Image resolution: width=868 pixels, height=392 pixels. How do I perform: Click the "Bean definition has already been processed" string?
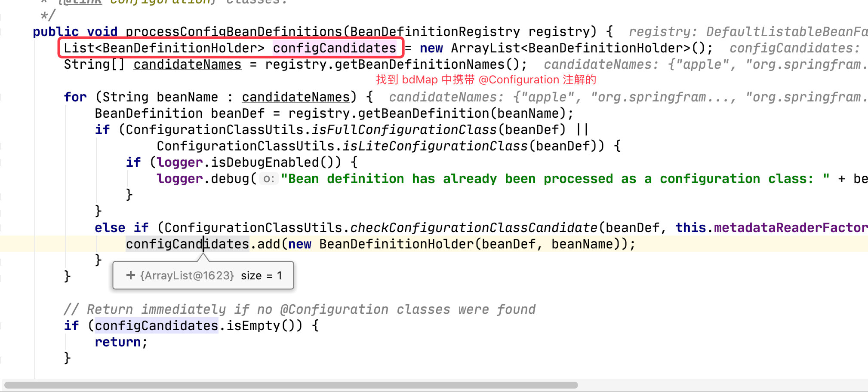[x=555, y=179]
